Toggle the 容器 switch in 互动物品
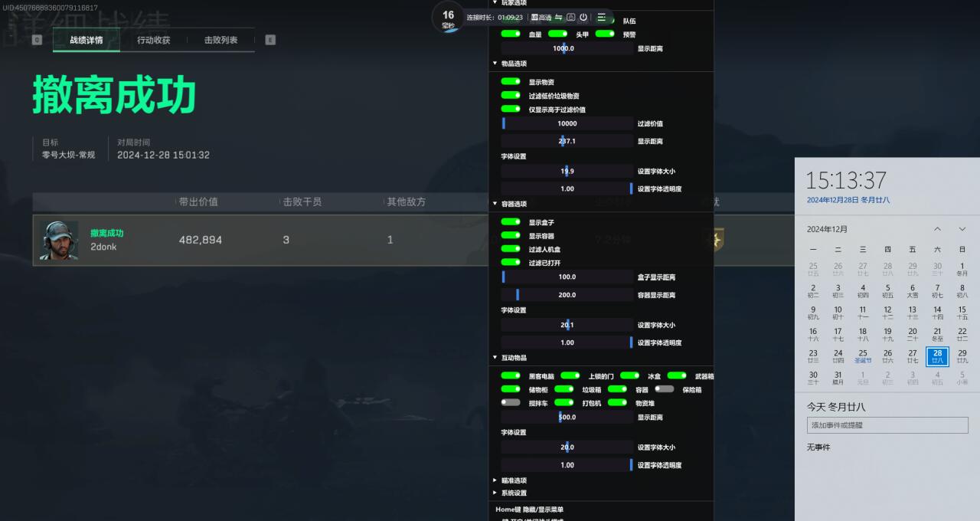 tap(617, 389)
